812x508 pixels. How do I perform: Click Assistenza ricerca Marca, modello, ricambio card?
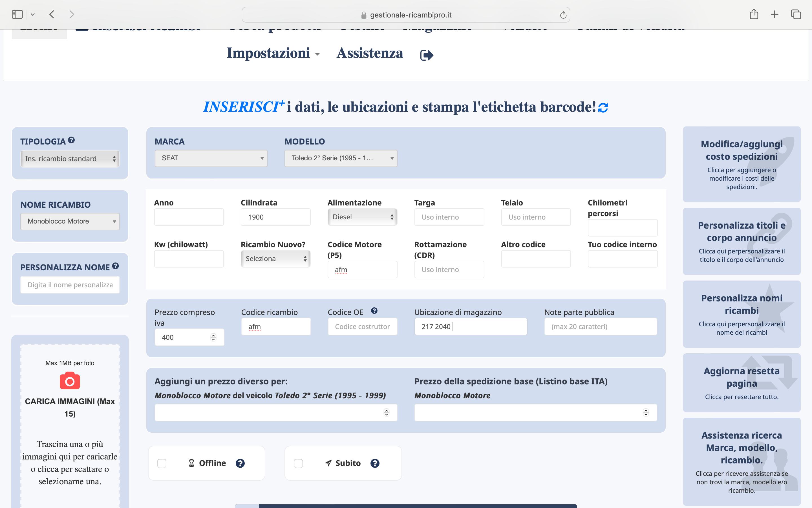[742, 462]
